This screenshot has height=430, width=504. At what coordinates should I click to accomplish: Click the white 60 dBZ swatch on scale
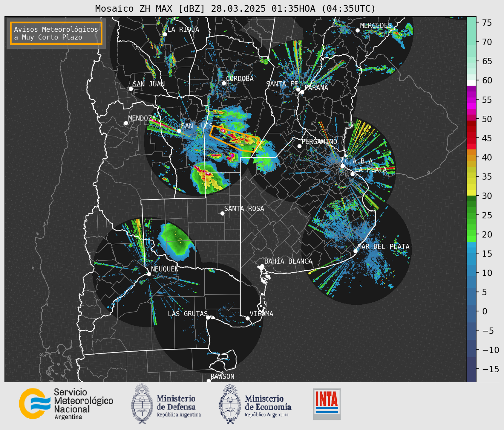pyautogui.click(x=471, y=83)
